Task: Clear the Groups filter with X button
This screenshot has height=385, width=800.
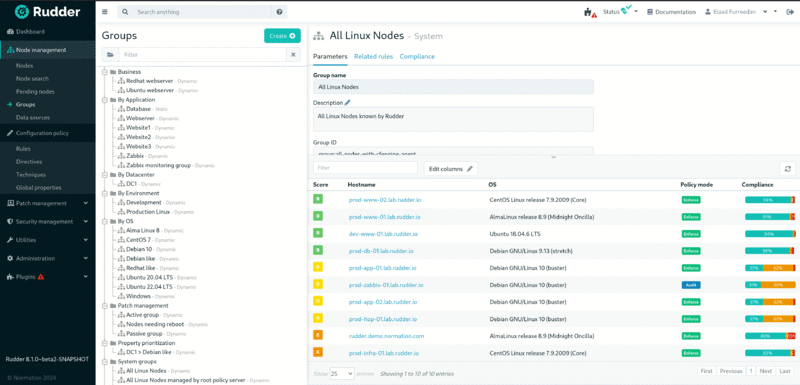Action: (x=293, y=55)
